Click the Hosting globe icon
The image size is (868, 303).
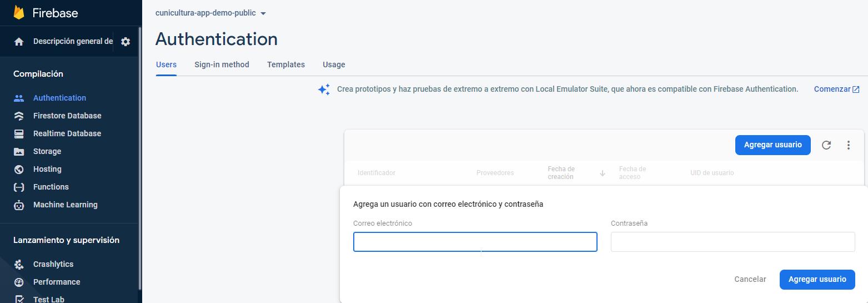pos(19,169)
